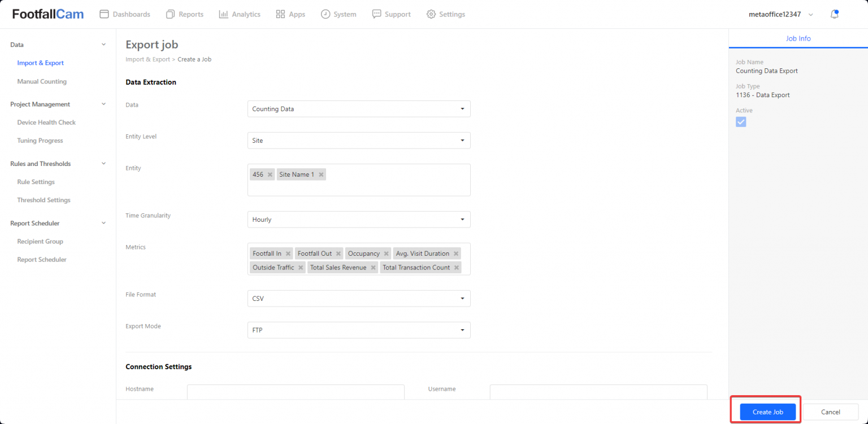Open the Export Mode dropdown
This screenshot has width=868, height=424.
(359, 330)
